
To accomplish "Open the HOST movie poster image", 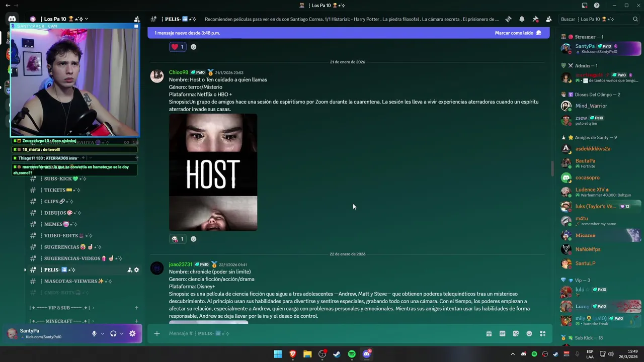I will tap(213, 172).
